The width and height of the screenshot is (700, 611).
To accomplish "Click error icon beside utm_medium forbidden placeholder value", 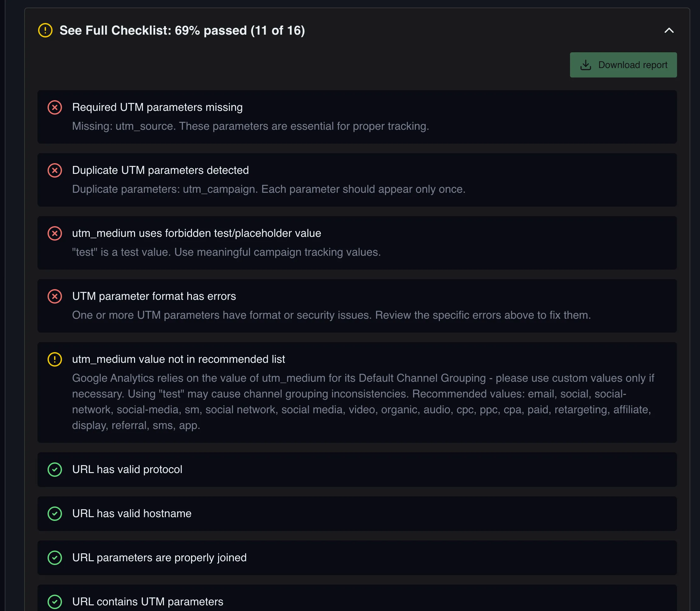I will click(x=54, y=234).
